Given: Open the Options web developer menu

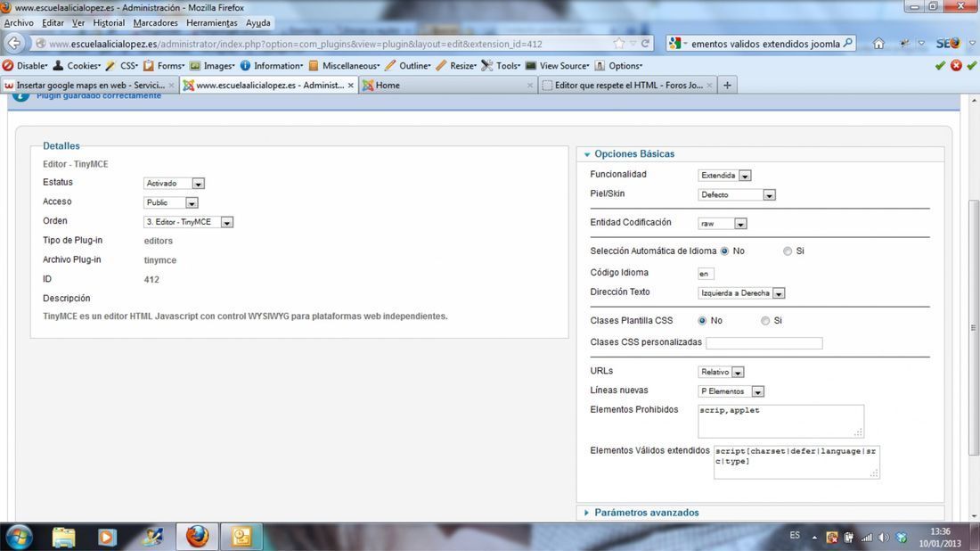Looking at the screenshot, I should coord(618,66).
